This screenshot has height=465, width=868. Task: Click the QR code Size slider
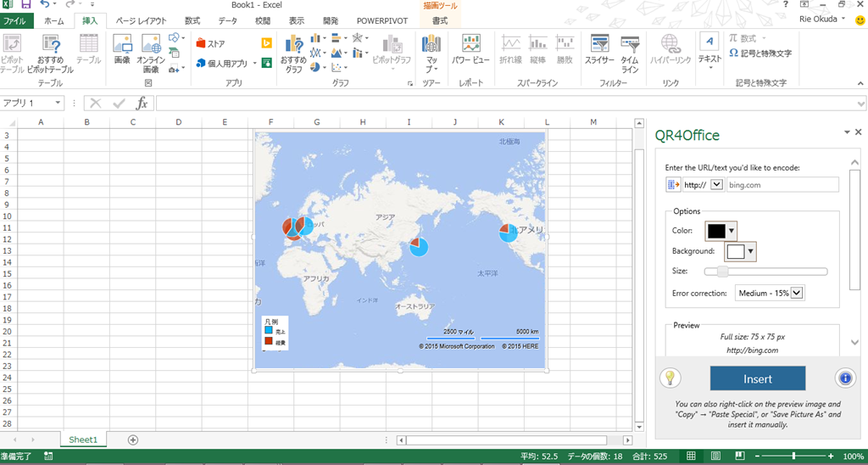766,272
